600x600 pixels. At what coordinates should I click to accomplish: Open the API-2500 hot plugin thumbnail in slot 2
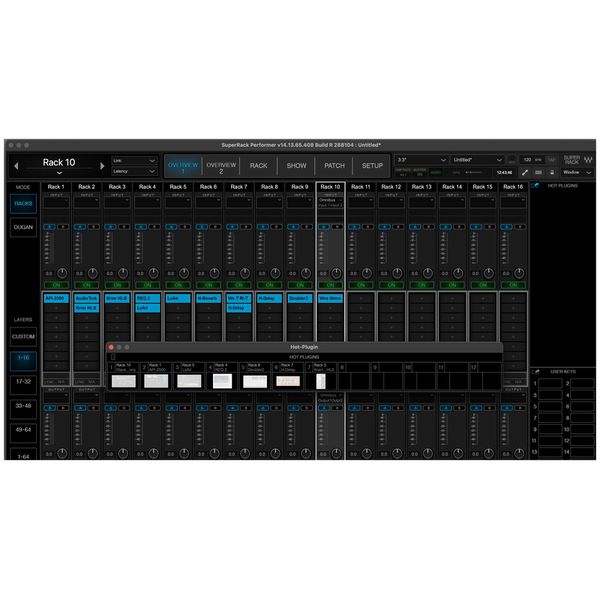coord(156,381)
